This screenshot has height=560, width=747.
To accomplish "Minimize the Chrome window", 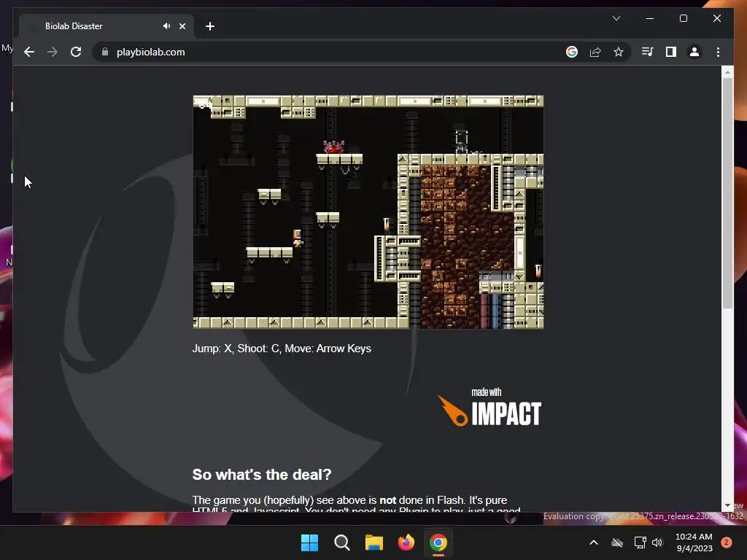I will click(x=650, y=18).
